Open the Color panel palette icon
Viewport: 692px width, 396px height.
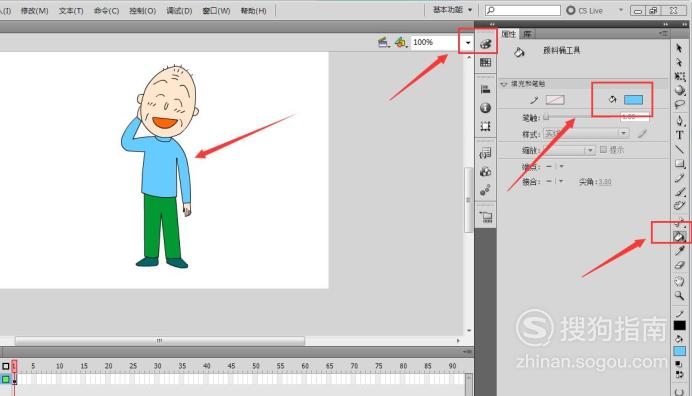(485, 44)
